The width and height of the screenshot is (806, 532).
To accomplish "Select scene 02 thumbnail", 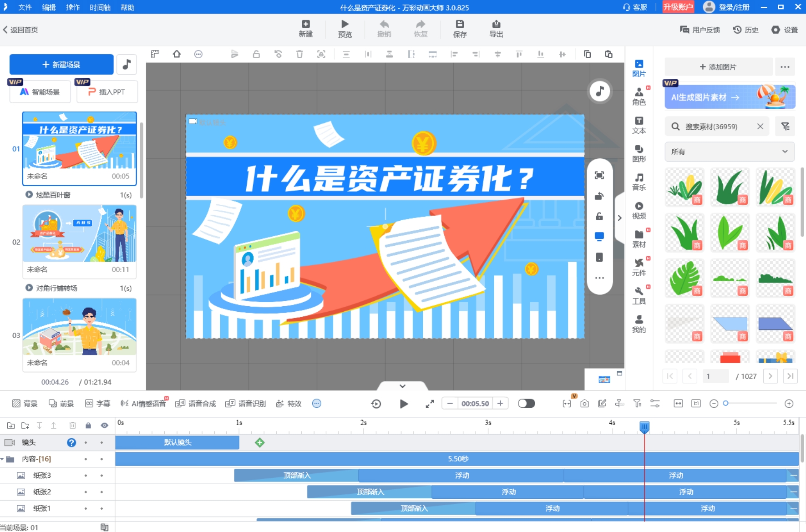I will tap(80, 233).
